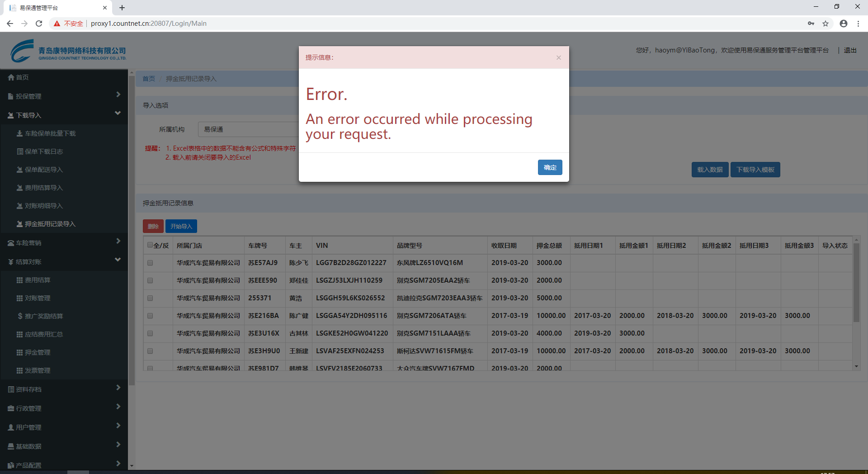Image resolution: width=868 pixels, height=474 pixels.
Task: Open 费用结算 under 结算对账
Action: (x=37, y=280)
